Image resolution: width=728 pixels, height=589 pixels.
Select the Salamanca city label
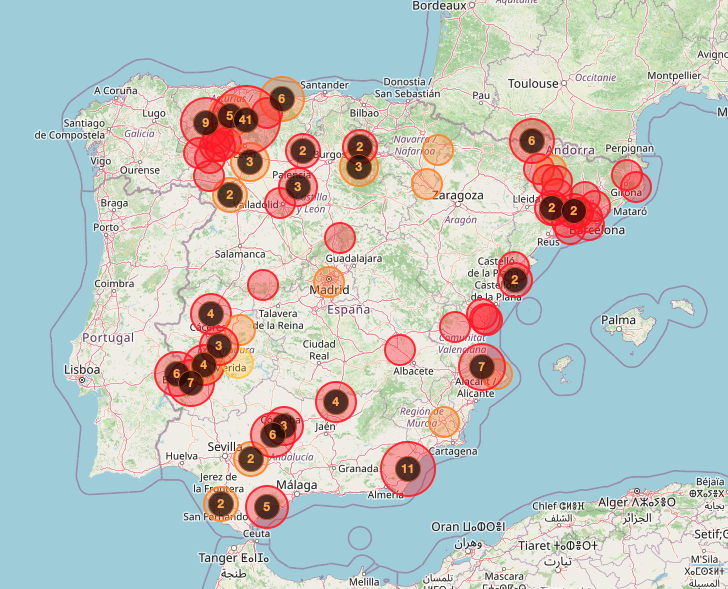click(240, 254)
